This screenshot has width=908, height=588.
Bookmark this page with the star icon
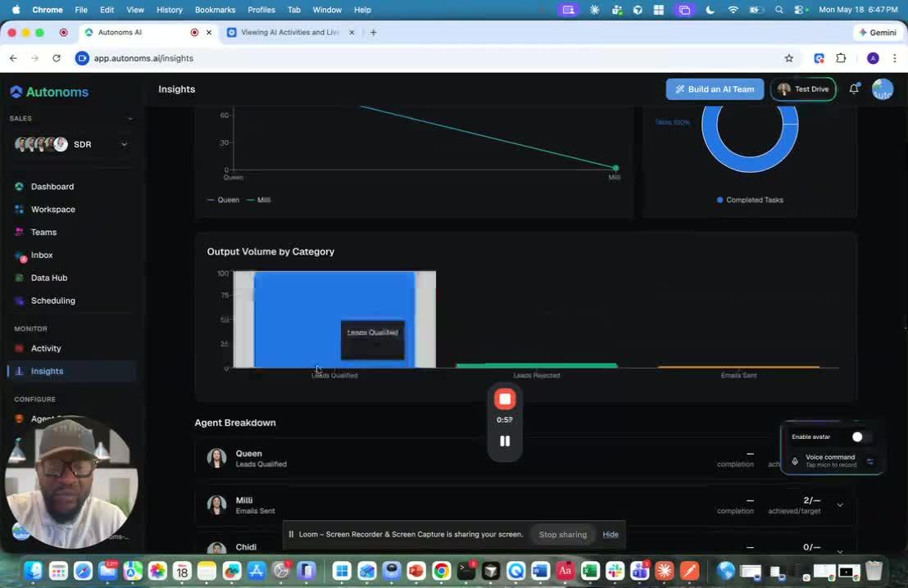point(788,58)
